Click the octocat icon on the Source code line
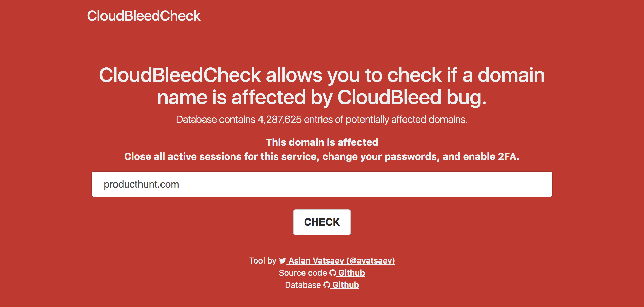644x307 pixels. (332, 273)
